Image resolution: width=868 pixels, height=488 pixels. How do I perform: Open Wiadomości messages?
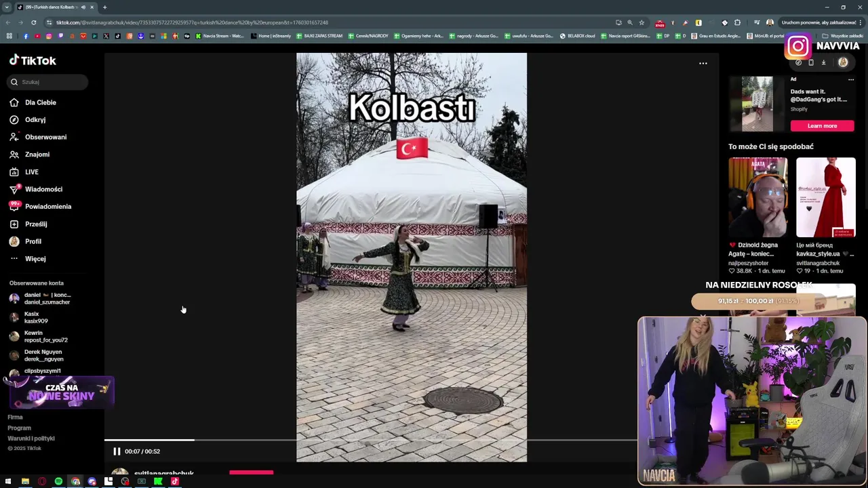point(35,189)
